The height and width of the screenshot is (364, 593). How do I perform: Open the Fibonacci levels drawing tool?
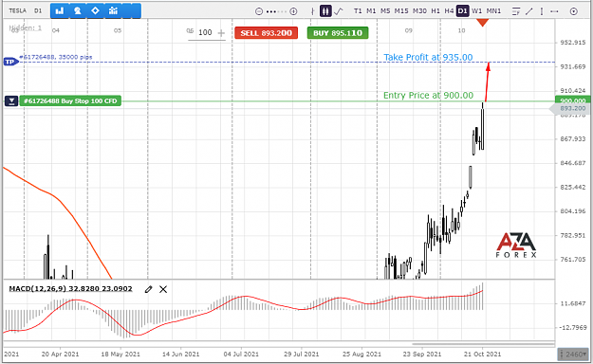516,11
